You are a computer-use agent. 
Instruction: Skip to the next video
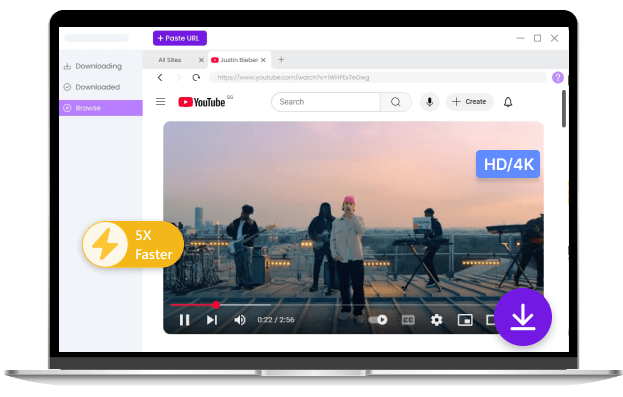pyautogui.click(x=212, y=320)
